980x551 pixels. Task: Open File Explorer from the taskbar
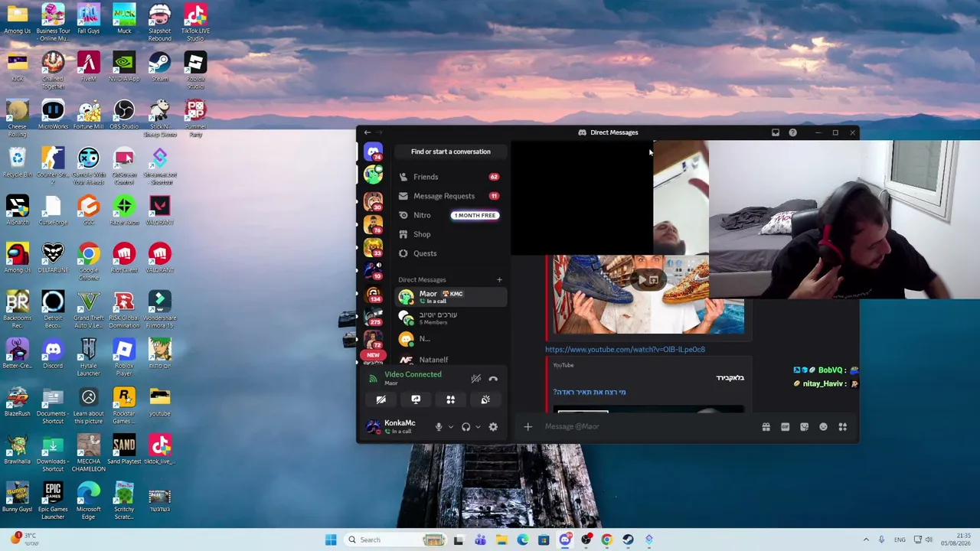coord(501,540)
